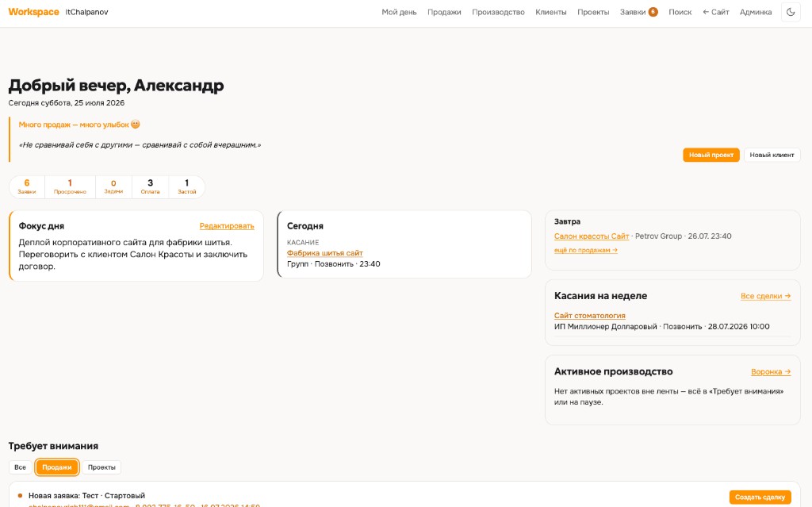Screen dimensions: 812x507
Task: Create a new project with Новый проект
Action: [x=711, y=155]
